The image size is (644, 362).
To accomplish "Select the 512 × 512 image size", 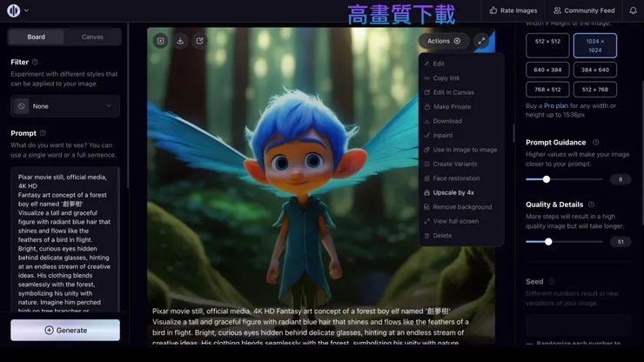I will tap(547, 45).
